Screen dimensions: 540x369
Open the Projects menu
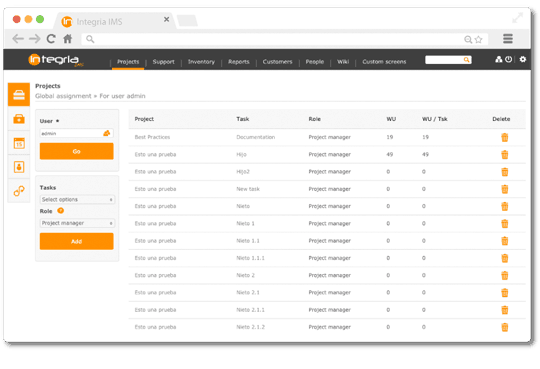click(128, 62)
